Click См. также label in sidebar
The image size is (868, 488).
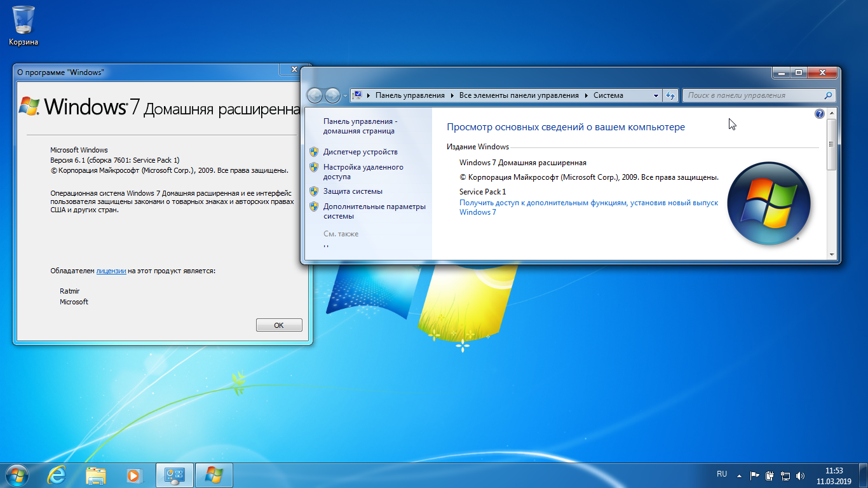341,234
